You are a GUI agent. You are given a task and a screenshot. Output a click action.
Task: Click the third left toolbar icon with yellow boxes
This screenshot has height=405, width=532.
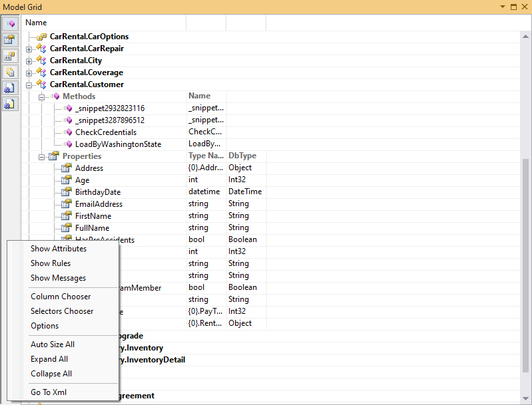pos(10,56)
